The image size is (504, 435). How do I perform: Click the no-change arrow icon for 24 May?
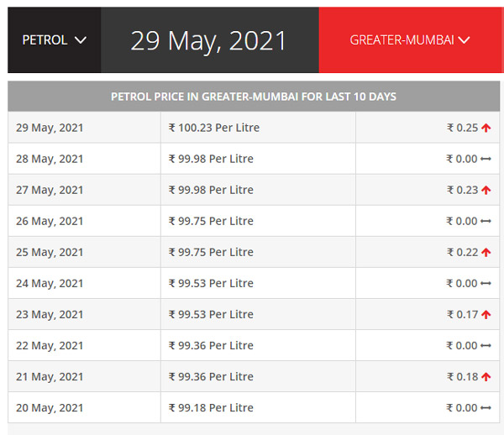[x=486, y=284]
